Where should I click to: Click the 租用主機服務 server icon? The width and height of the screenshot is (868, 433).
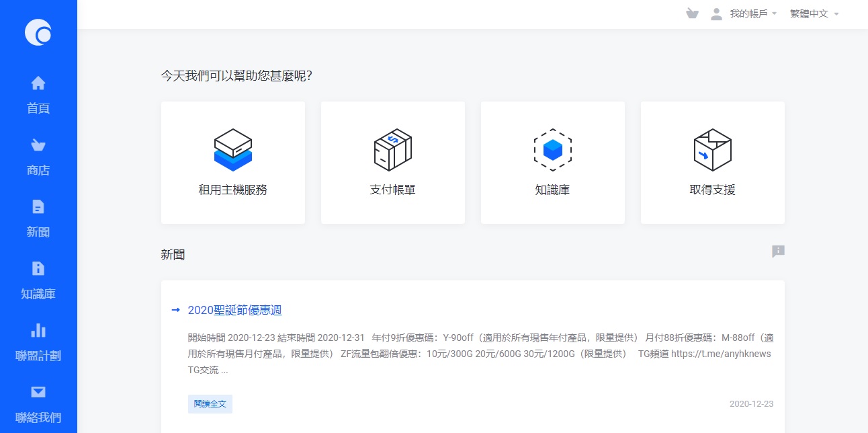(233, 149)
